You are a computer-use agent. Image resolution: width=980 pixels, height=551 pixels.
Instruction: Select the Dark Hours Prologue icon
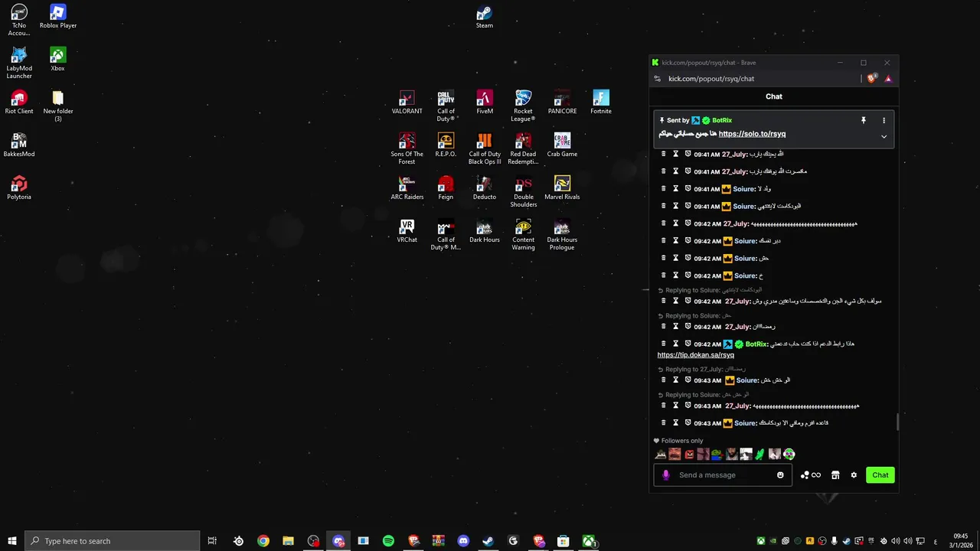562,235
